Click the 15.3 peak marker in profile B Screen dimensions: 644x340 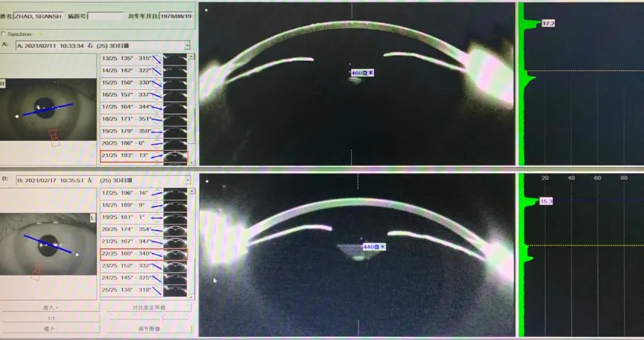pos(546,201)
